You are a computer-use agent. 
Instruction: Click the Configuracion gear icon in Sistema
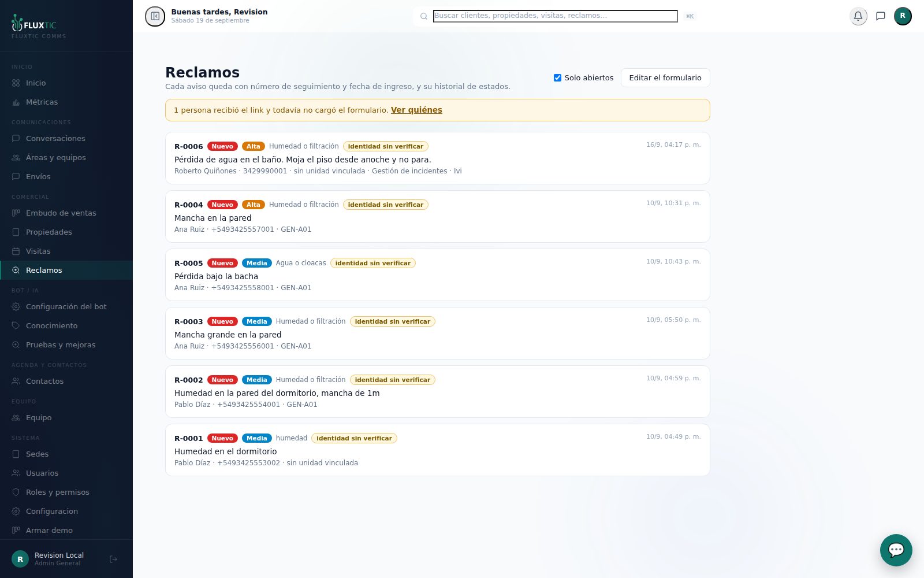16,512
